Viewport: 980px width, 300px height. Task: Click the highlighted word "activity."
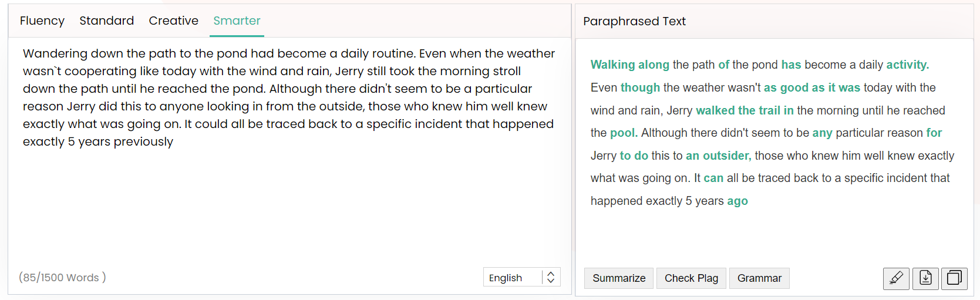[907, 65]
